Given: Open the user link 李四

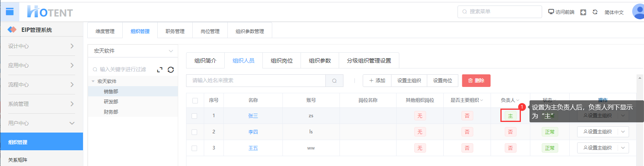Looking at the screenshot, I should pyautogui.click(x=253, y=132).
